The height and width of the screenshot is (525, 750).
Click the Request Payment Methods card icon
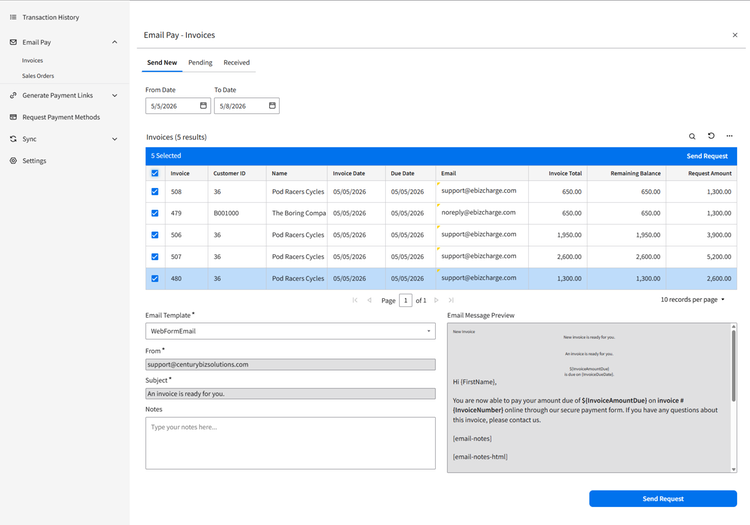click(13, 117)
